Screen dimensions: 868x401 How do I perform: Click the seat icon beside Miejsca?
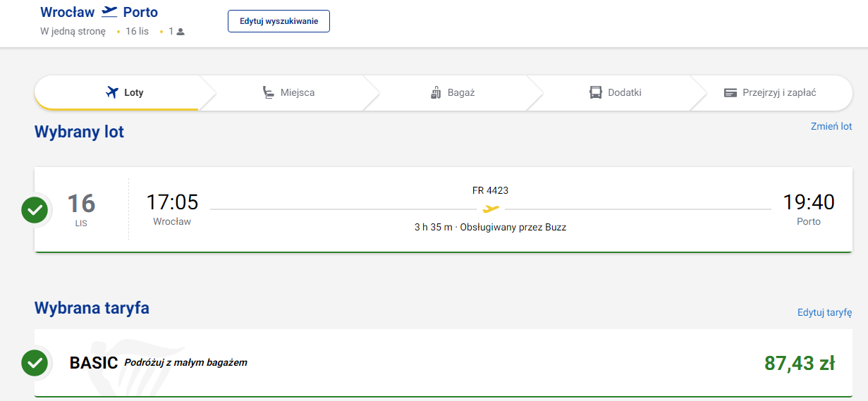(268, 92)
